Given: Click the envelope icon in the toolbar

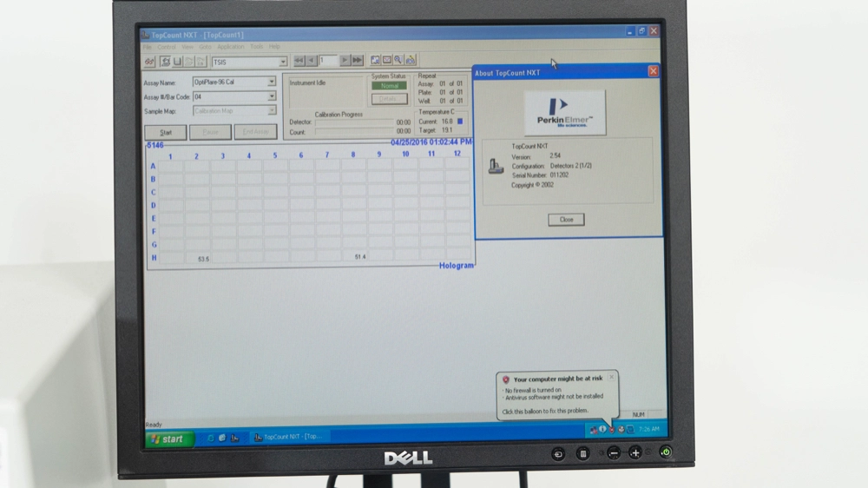Looking at the screenshot, I should [387, 61].
